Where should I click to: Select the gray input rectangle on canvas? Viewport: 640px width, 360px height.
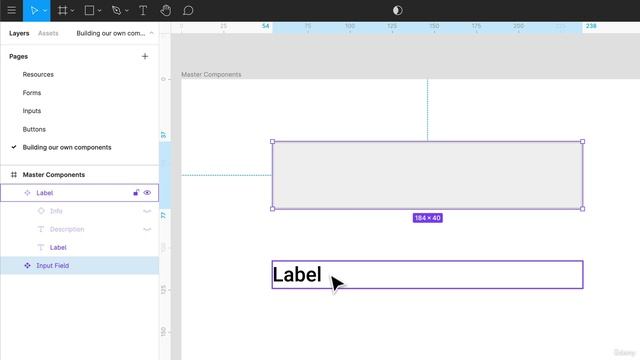[x=427, y=175]
